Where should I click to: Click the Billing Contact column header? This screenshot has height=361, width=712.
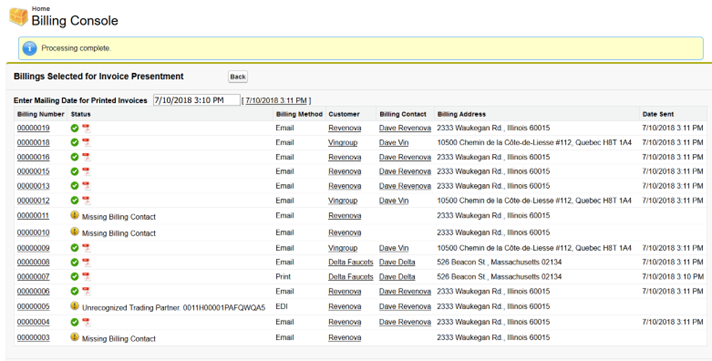(x=403, y=114)
